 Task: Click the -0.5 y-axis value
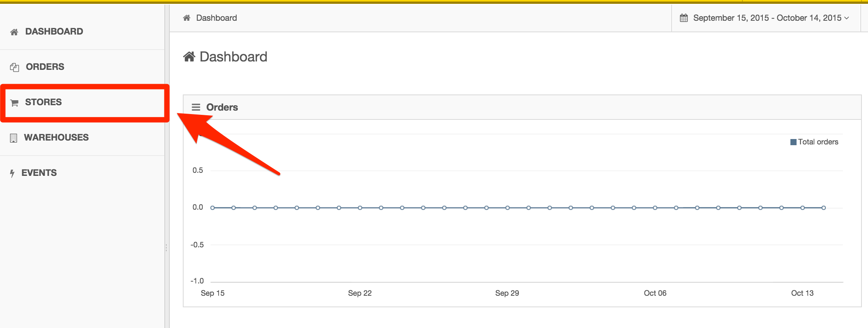tap(197, 245)
